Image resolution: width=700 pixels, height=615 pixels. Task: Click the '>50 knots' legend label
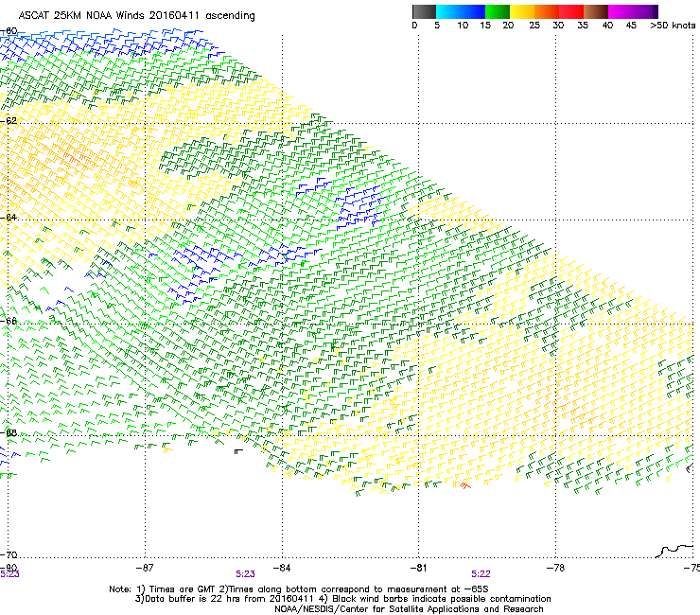[x=673, y=26]
